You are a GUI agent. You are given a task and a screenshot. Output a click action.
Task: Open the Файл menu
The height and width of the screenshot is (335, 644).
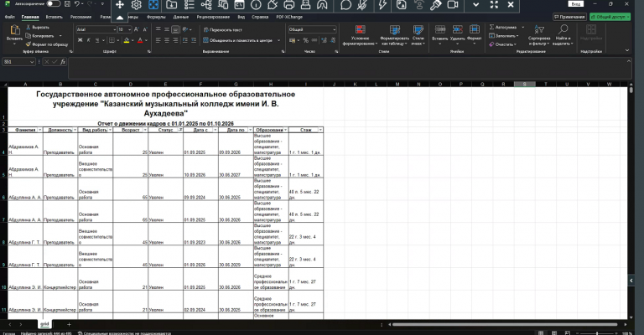pyautogui.click(x=10, y=18)
